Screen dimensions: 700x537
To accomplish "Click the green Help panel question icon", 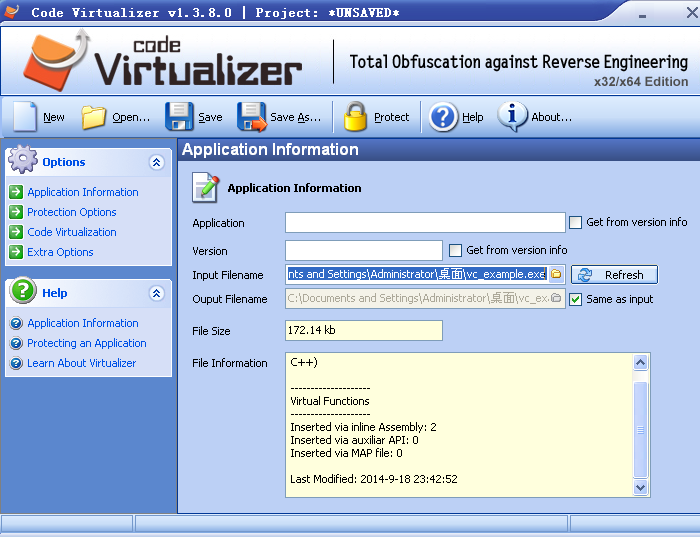I will [23, 290].
